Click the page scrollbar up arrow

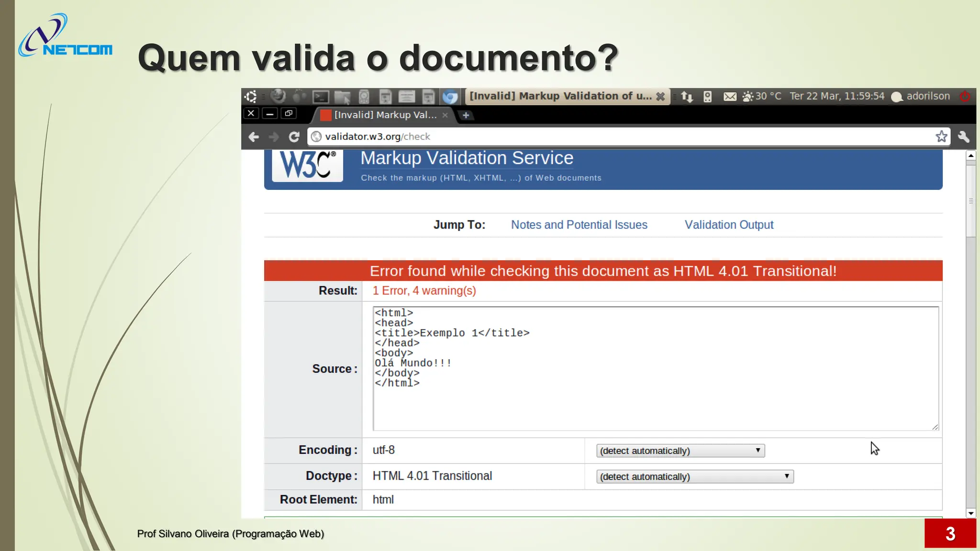point(971,155)
